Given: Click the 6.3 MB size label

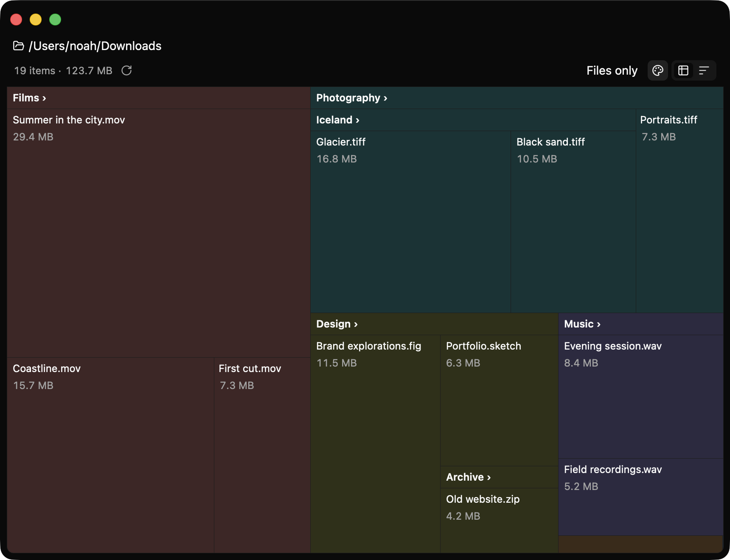Looking at the screenshot, I should click(463, 363).
